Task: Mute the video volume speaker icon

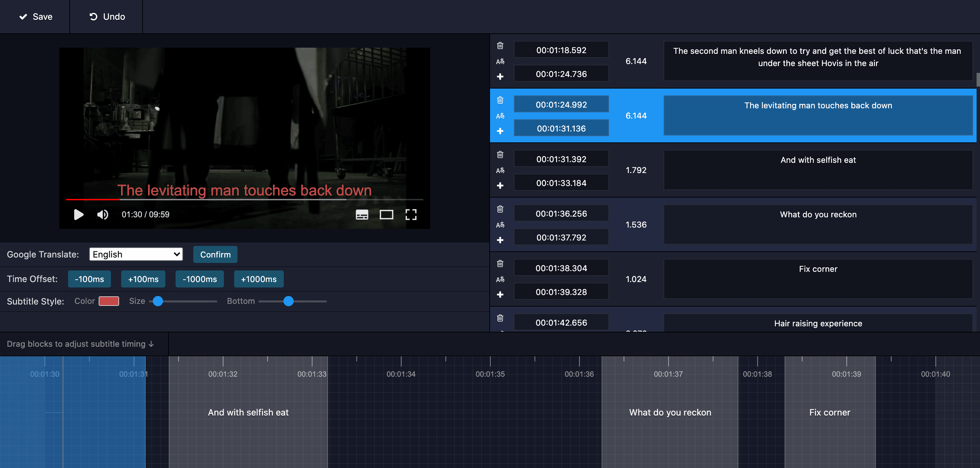Action: (x=102, y=215)
